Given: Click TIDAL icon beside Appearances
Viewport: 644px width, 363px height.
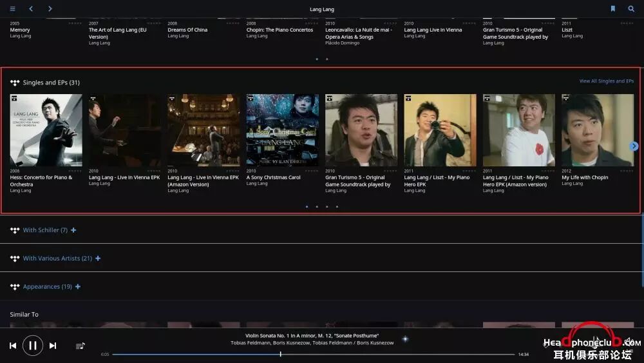Looking at the screenshot, I should click(x=15, y=287).
